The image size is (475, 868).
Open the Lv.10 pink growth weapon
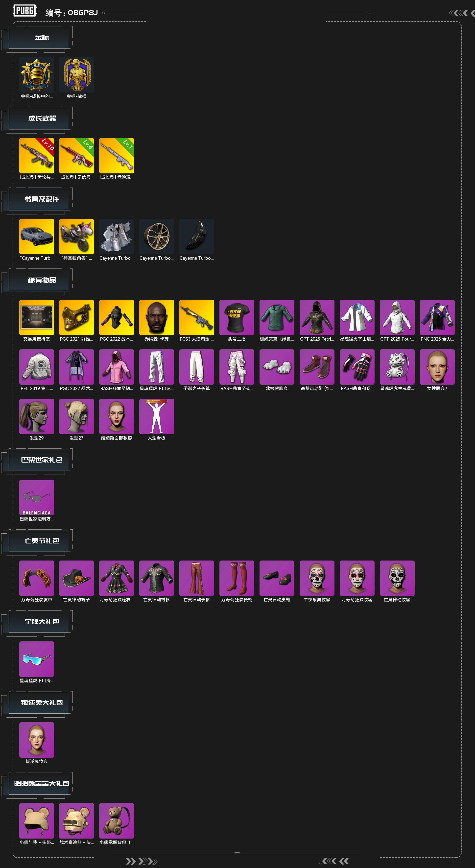[x=36, y=156]
